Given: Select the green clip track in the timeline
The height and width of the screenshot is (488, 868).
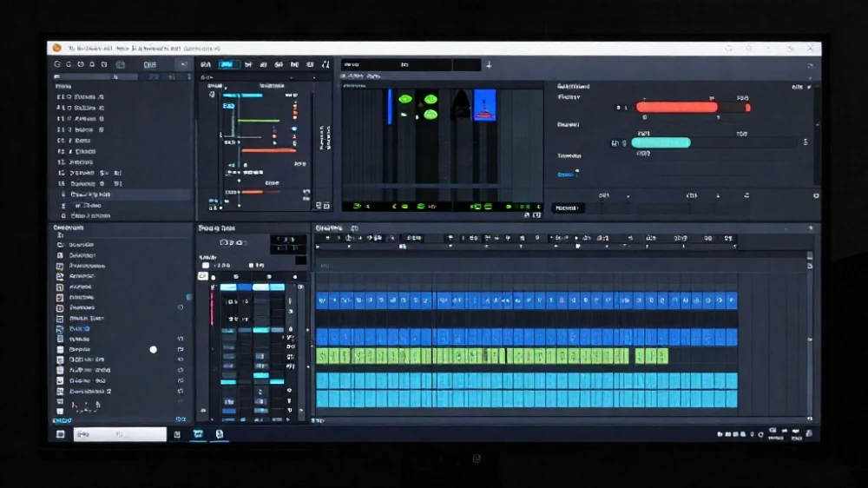Looking at the screenshot, I should [x=491, y=356].
